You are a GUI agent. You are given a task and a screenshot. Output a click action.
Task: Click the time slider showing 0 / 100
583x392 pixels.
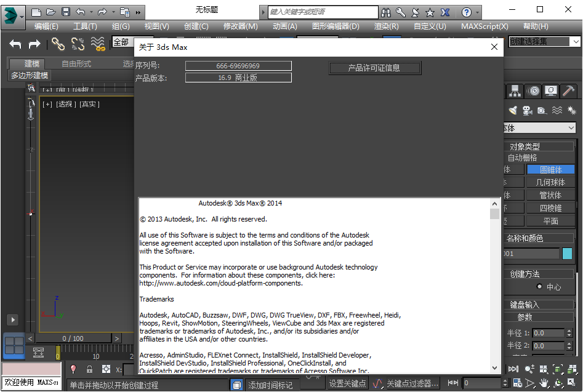73,338
